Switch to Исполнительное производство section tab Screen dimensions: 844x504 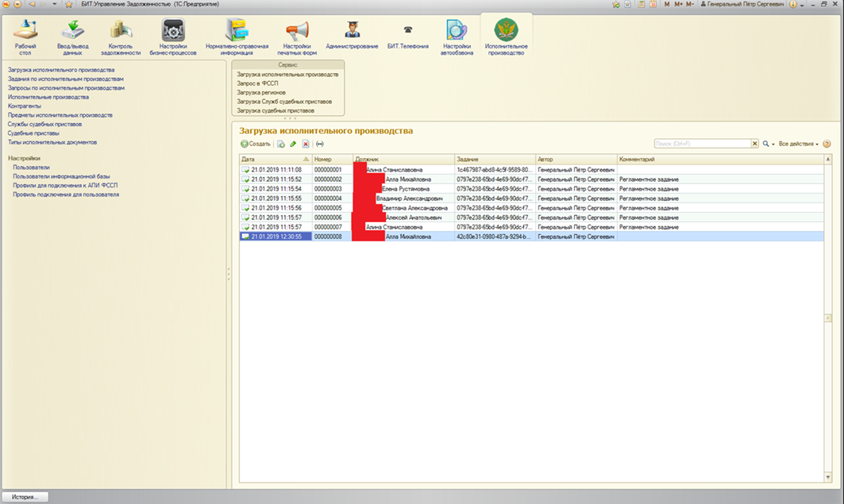coord(506,37)
